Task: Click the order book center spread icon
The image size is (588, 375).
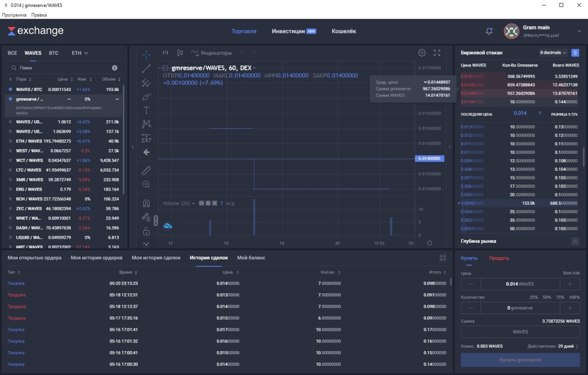Action: [x=575, y=53]
